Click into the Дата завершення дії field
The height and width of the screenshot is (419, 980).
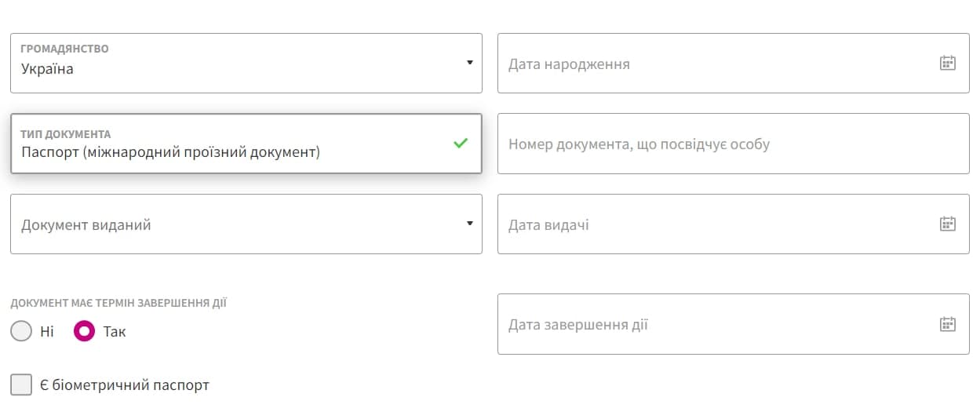706,325
